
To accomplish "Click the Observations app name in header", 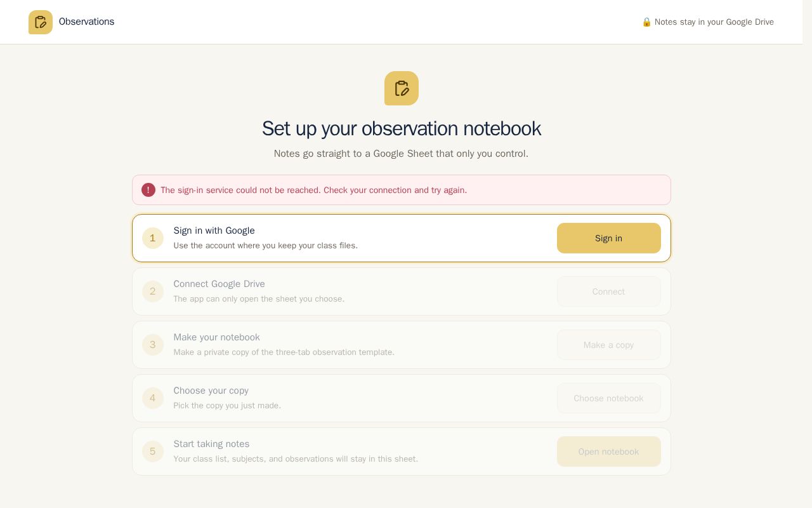I will click(87, 22).
